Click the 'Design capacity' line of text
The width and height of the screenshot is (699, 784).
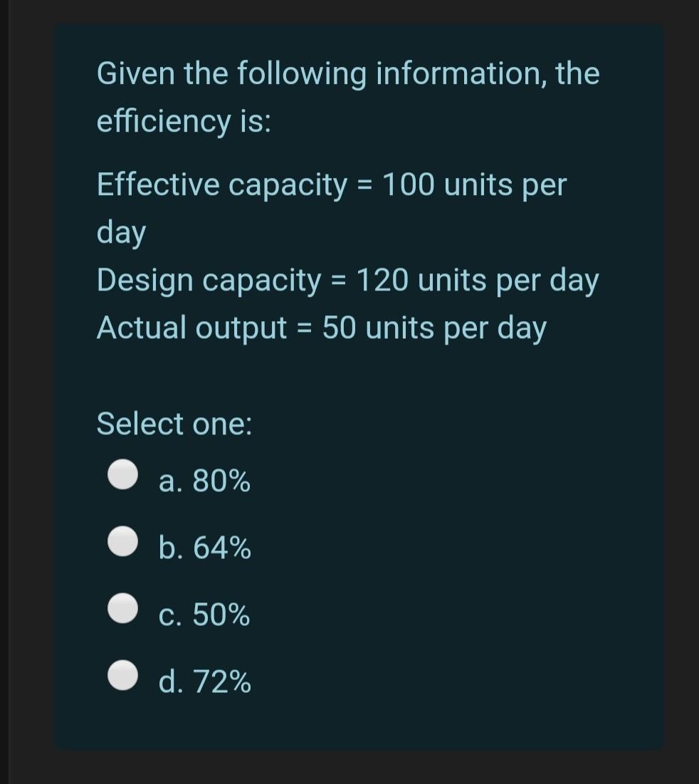(347, 279)
